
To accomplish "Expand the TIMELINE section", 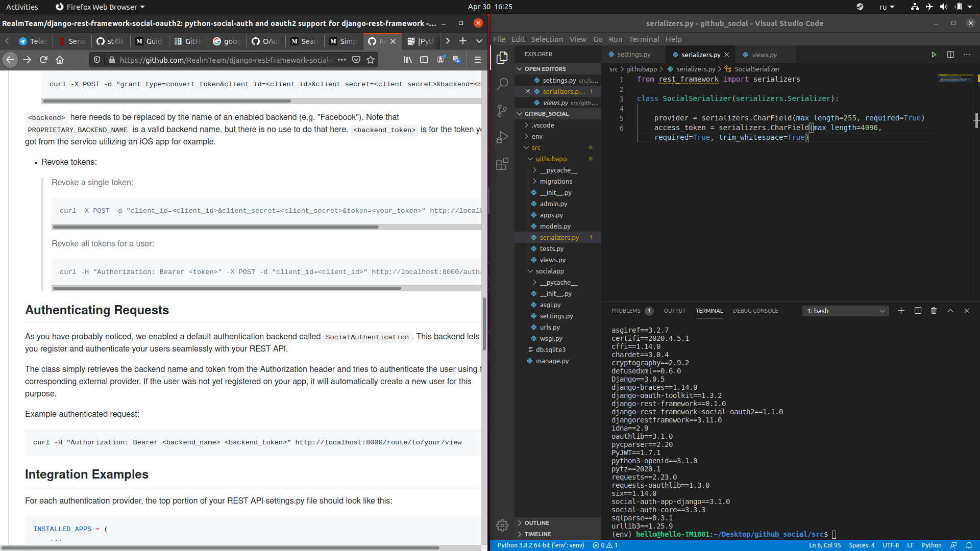I will 557,534.
